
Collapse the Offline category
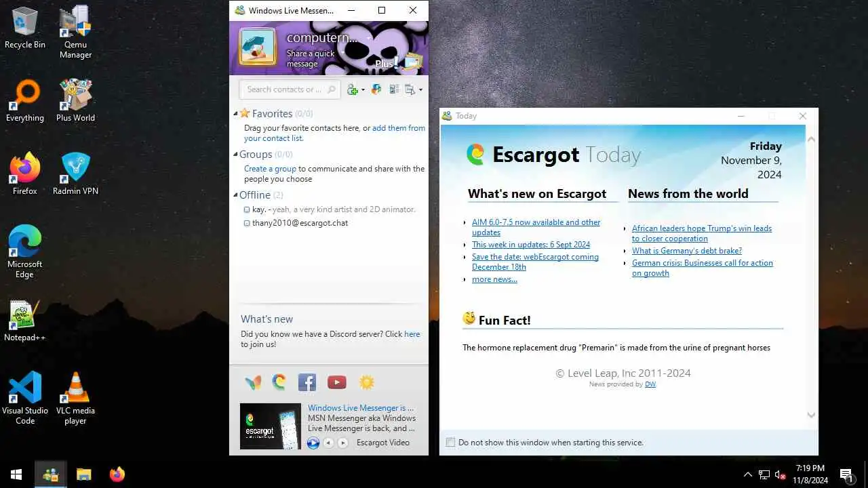coord(235,195)
